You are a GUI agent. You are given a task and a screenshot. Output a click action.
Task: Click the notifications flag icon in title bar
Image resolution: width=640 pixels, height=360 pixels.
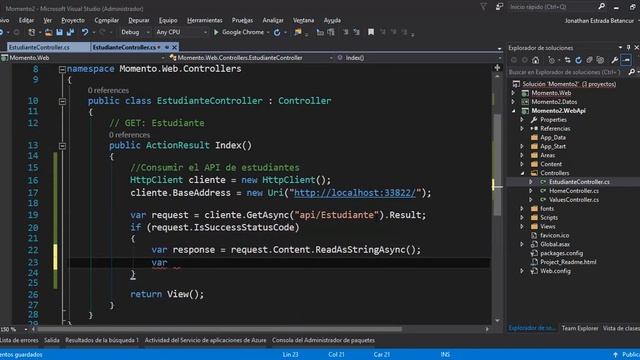point(483,7)
